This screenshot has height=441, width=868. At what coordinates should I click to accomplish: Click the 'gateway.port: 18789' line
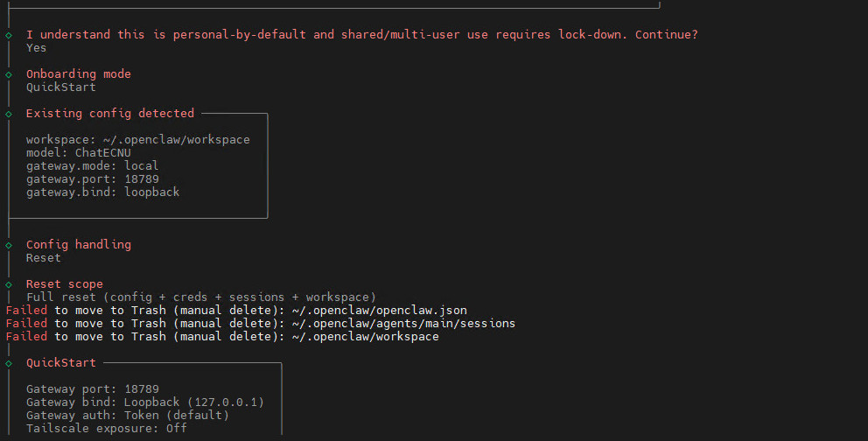coord(93,179)
